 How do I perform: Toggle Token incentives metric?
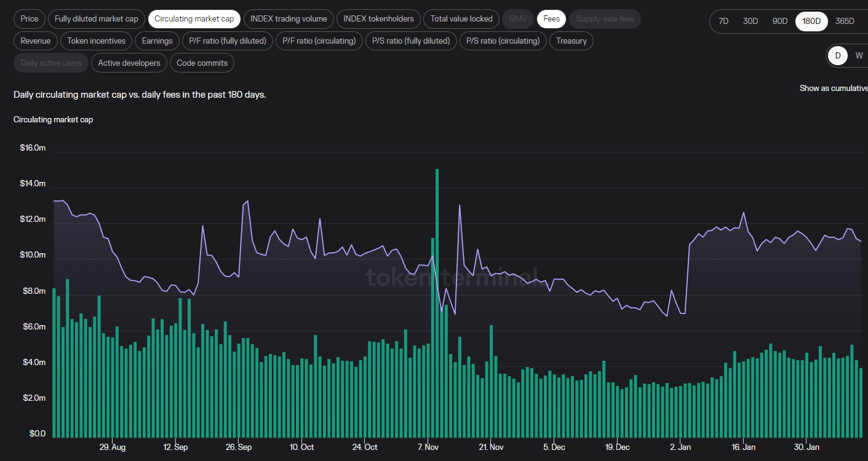coord(97,41)
